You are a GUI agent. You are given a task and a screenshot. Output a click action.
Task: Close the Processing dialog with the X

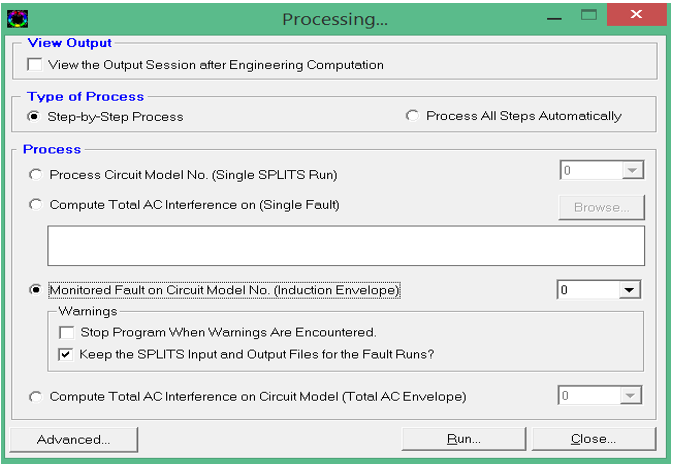click(637, 15)
